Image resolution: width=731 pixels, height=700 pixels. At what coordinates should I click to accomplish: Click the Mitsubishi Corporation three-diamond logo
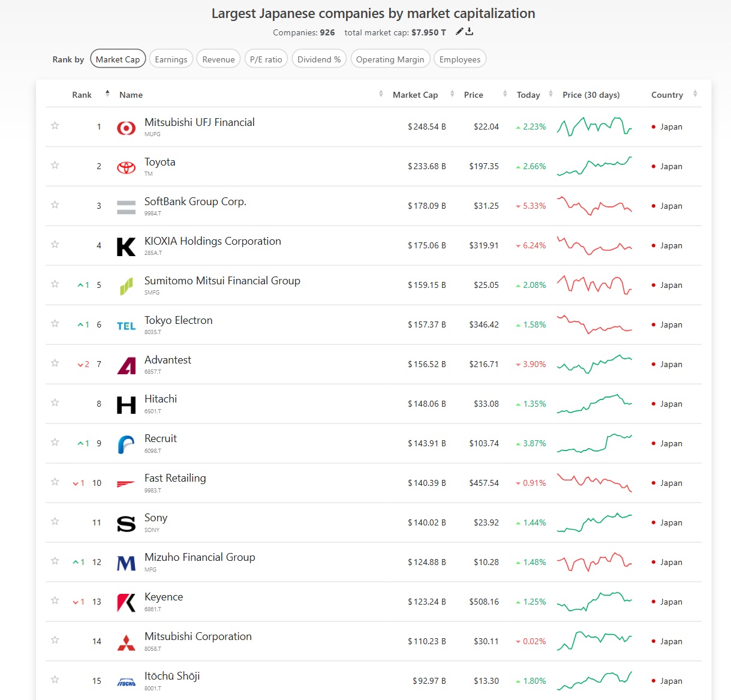point(126,642)
